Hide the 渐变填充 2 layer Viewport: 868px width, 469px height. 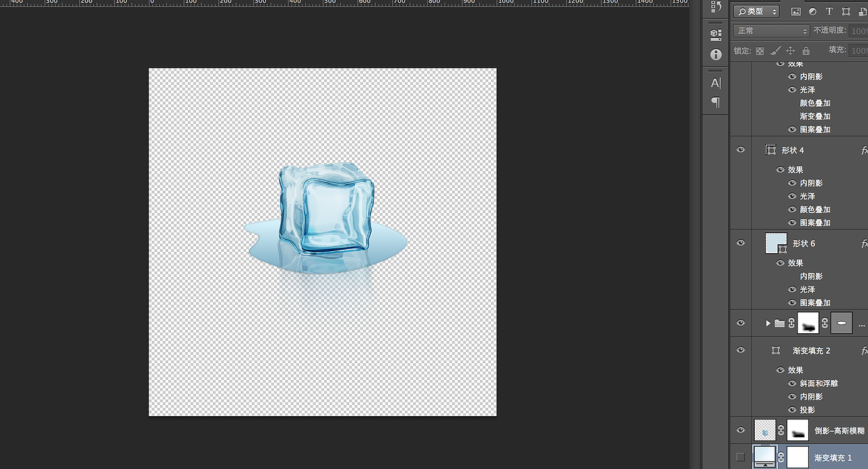(741, 350)
